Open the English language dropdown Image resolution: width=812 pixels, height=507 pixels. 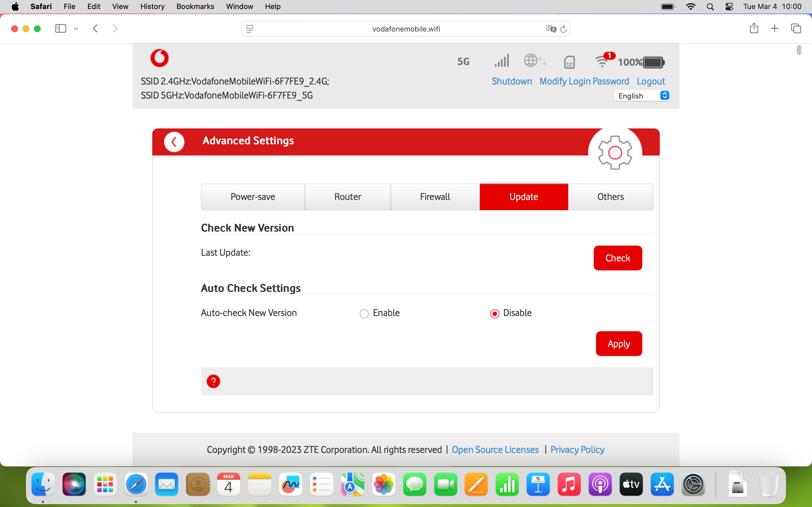pyautogui.click(x=642, y=95)
